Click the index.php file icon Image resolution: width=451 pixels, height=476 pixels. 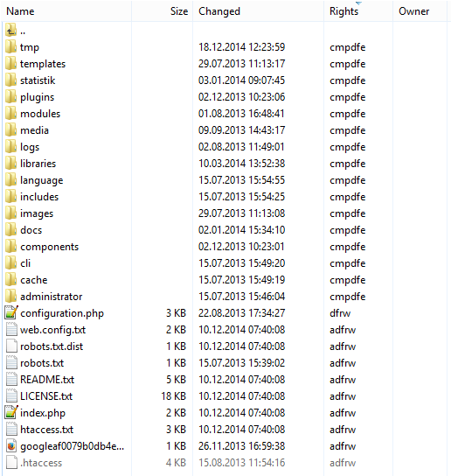click(x=11, y=412)
